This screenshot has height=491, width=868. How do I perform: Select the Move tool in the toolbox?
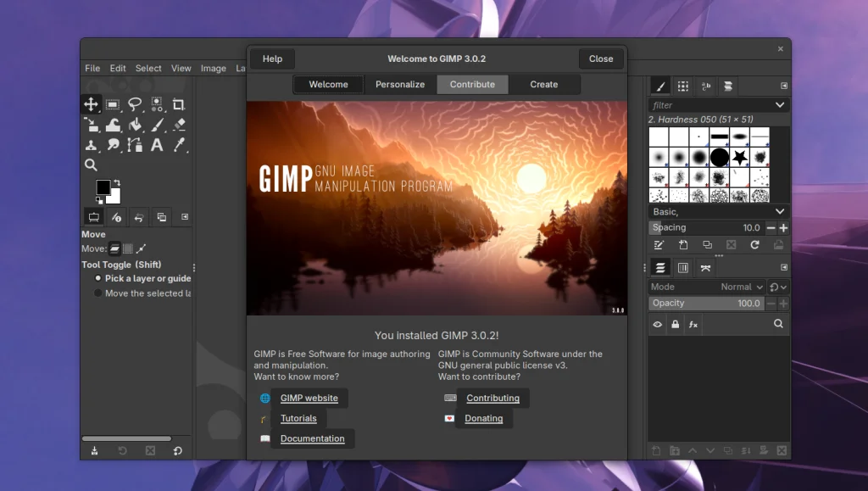[x=92, y=104]
